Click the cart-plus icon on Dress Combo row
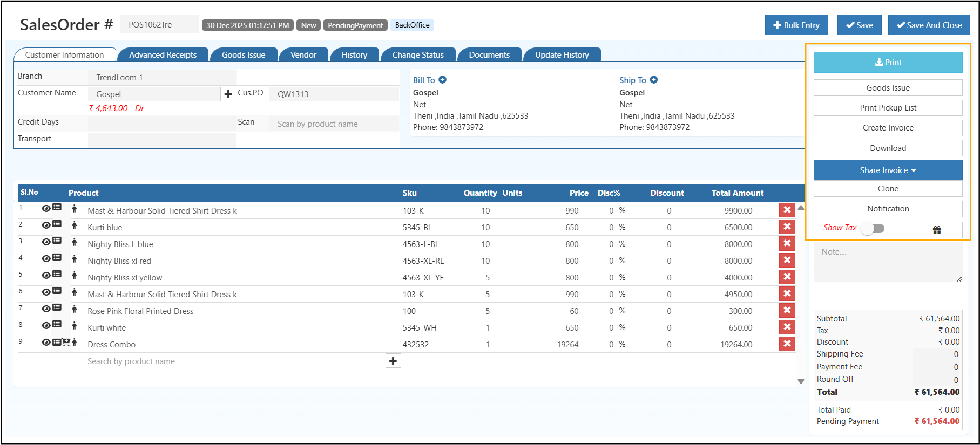The image size is (980, 445). pos(66,342)
